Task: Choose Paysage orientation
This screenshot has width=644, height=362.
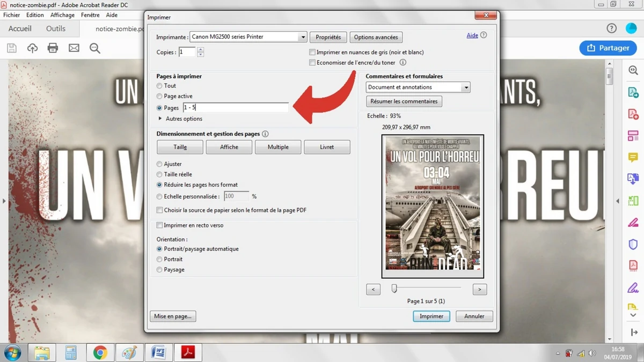Action: [159, 270]
